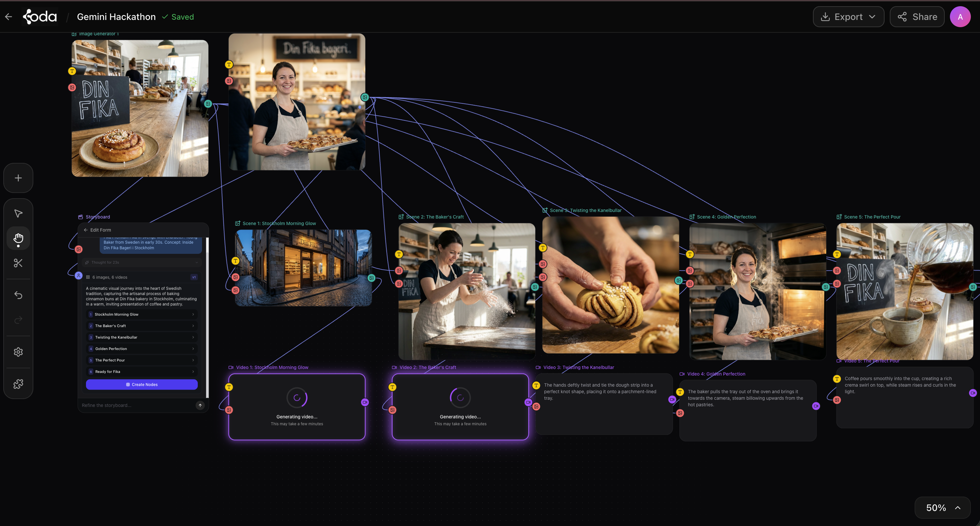The width and height of the screenshot is (980, 526).
Task: Go back via Edit Form link
Action: [x=97, y=230]
